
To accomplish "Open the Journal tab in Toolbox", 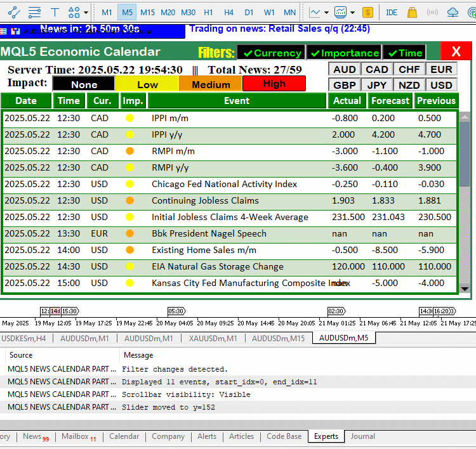I will (363, 436).
